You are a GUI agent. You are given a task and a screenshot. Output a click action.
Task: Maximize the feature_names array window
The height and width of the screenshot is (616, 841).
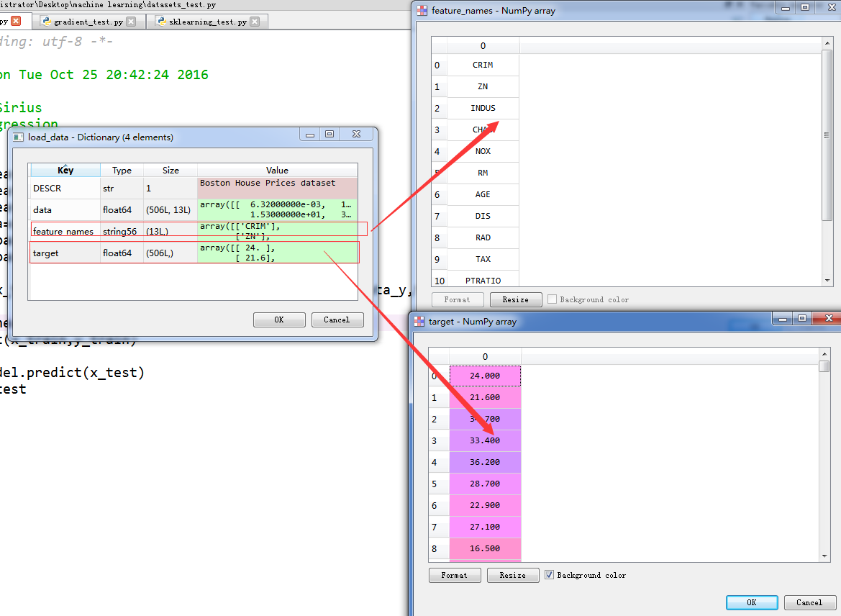tap(805, 7)
